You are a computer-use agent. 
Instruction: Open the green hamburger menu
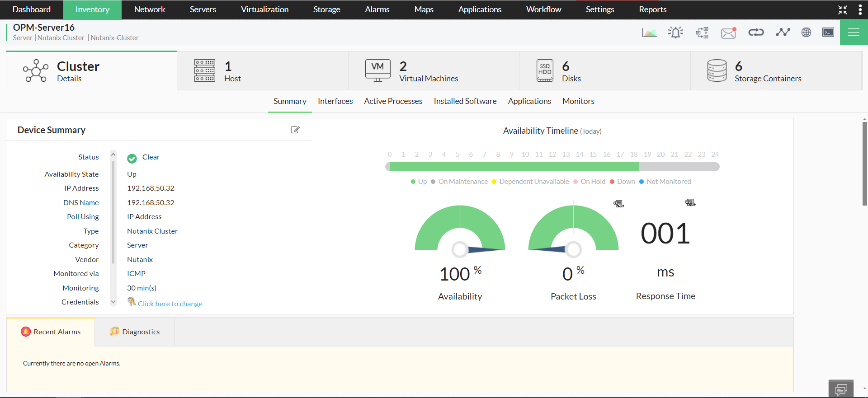click(x=854, y=33)
